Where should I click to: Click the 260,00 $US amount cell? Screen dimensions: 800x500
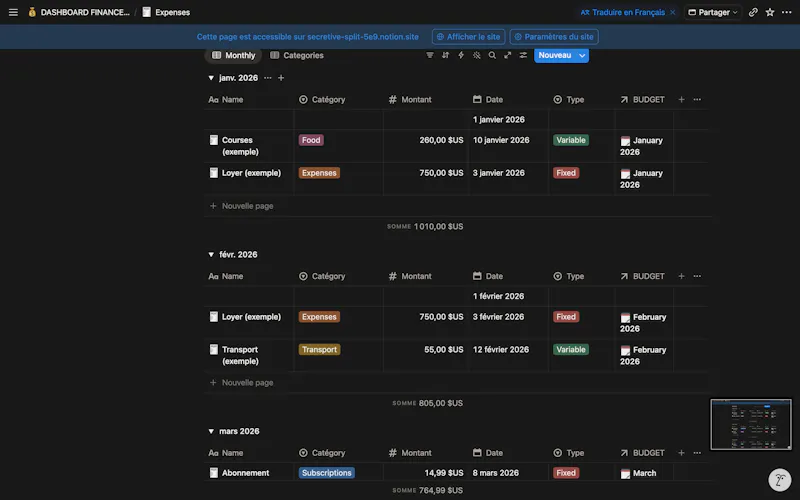[x=441, y=140]
